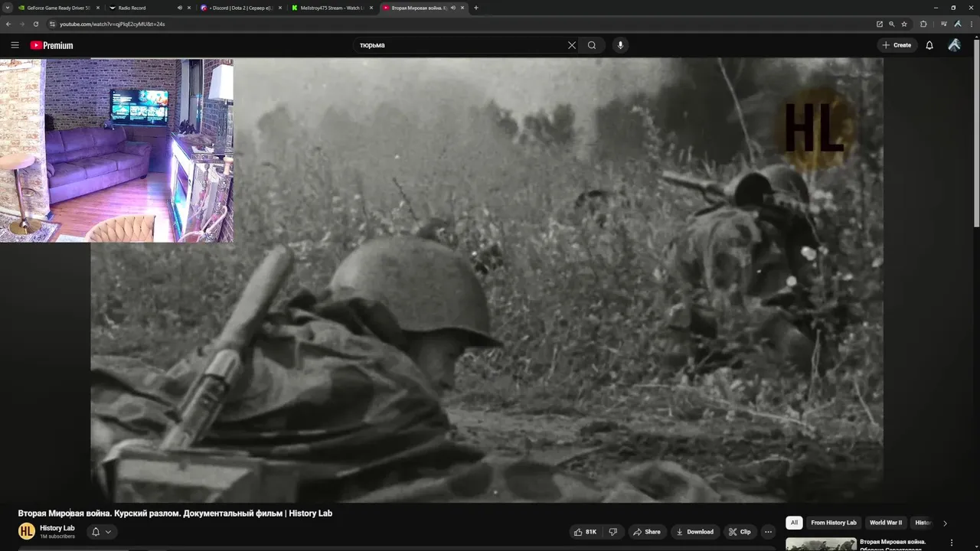
Task: Open the tab search dropdown arrow
Action: pyautogui.click(x=8, y=8)
